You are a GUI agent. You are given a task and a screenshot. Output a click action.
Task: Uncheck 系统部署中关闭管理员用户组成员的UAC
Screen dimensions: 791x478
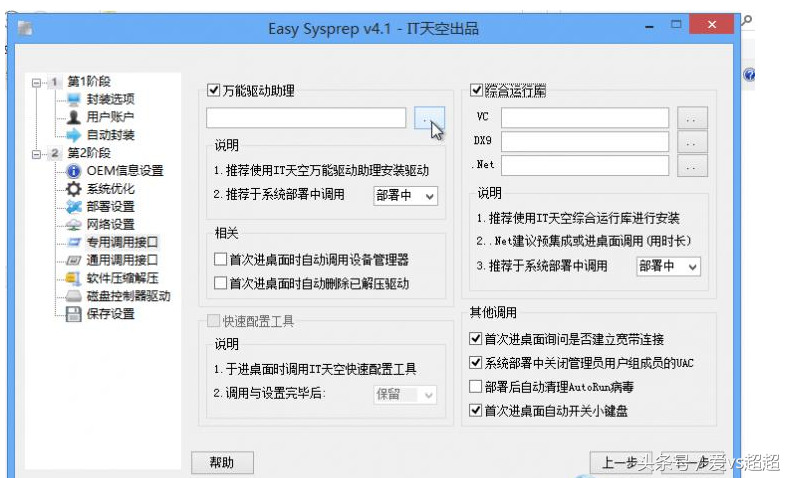475,362
